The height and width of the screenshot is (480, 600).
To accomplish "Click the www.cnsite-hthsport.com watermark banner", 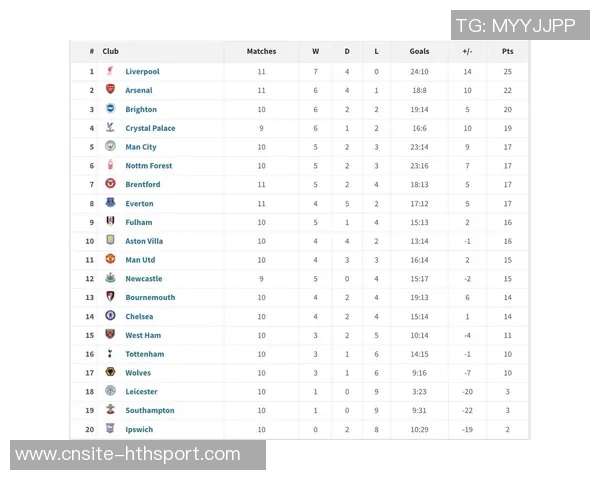I will [x=138, y=455].
